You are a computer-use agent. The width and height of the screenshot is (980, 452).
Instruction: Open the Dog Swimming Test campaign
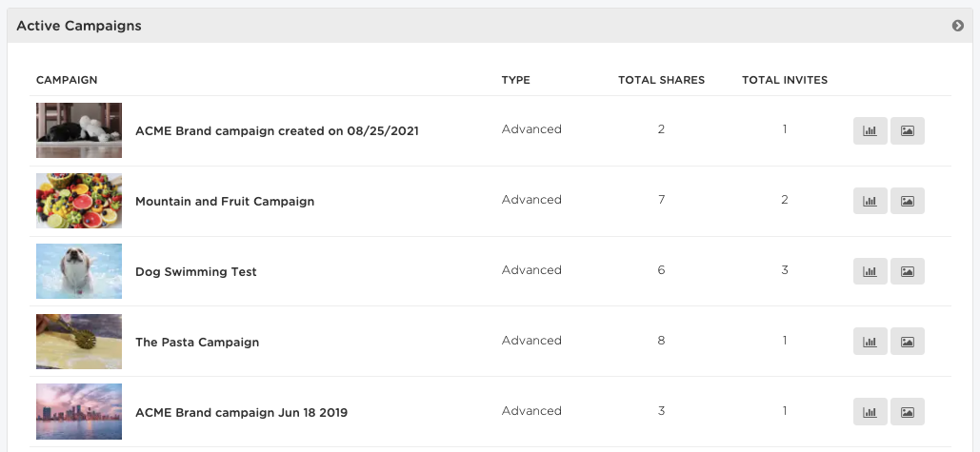(195, 271)
